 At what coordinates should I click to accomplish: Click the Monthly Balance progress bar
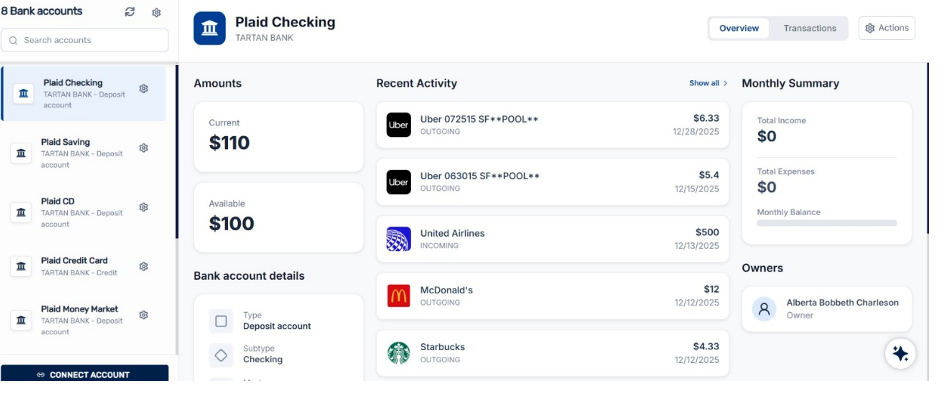[x=826, y=223]
